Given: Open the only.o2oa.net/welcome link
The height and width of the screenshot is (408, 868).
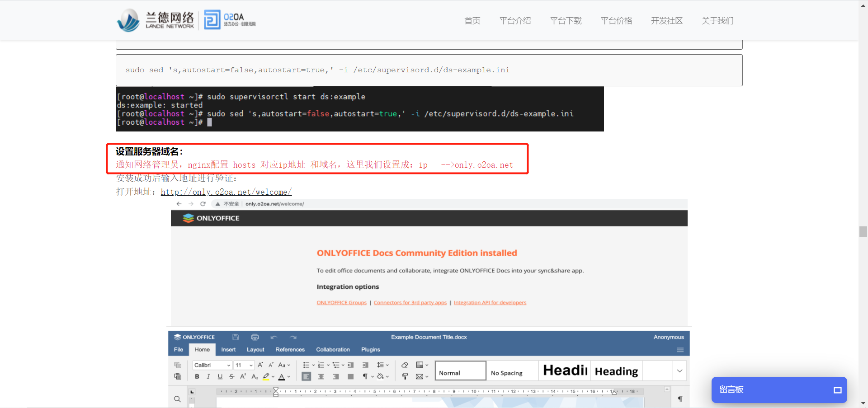Looking at the screenshot, I should (x=226, y=192).
